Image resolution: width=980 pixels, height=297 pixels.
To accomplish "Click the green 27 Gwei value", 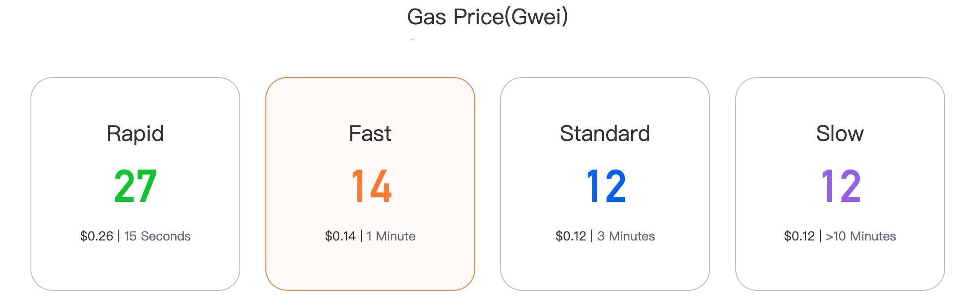I will click(135, 186).
